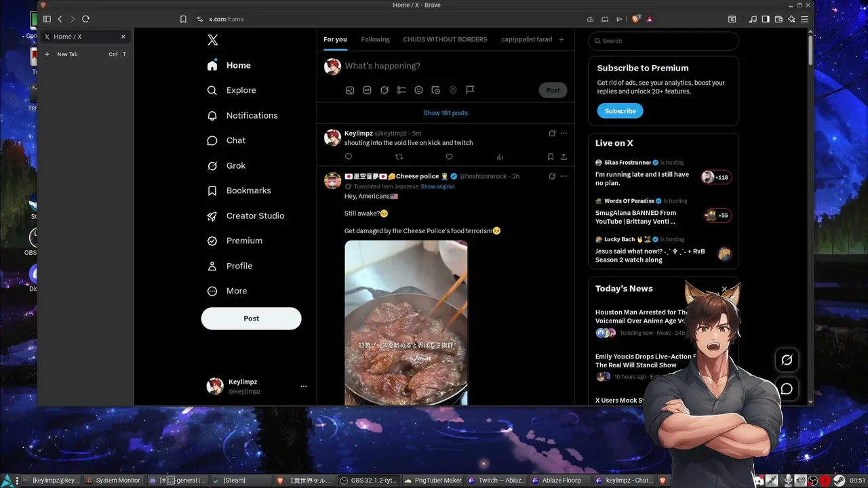Repost the Keylimpz post

[399, 157]
